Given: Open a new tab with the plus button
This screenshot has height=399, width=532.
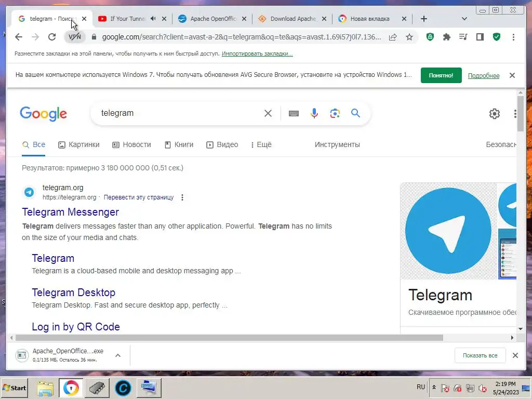Looking at the screenshot, I should click(424, 19).
